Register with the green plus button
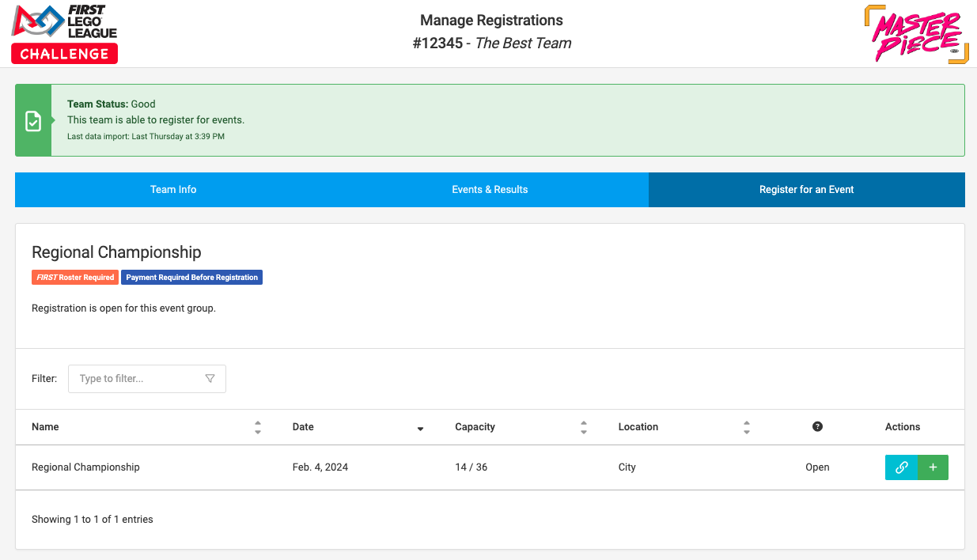977x560 pixels. 933,467
